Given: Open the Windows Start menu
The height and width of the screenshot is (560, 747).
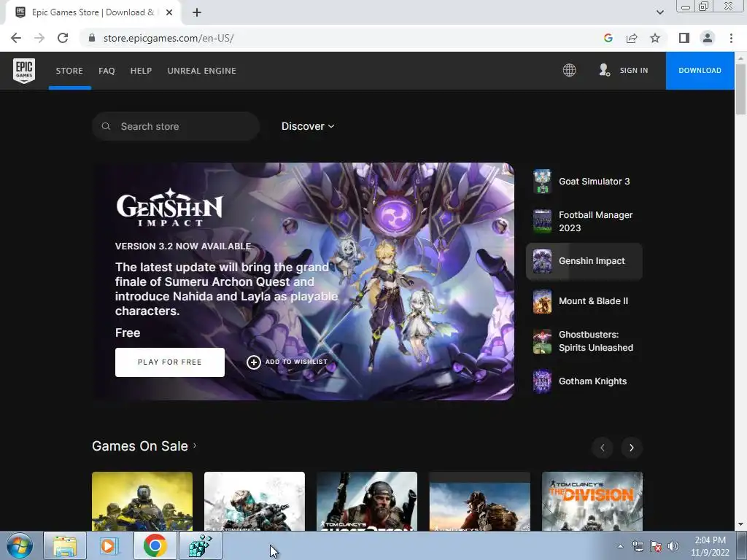Looking at the screenshot, I should (20, 545).
